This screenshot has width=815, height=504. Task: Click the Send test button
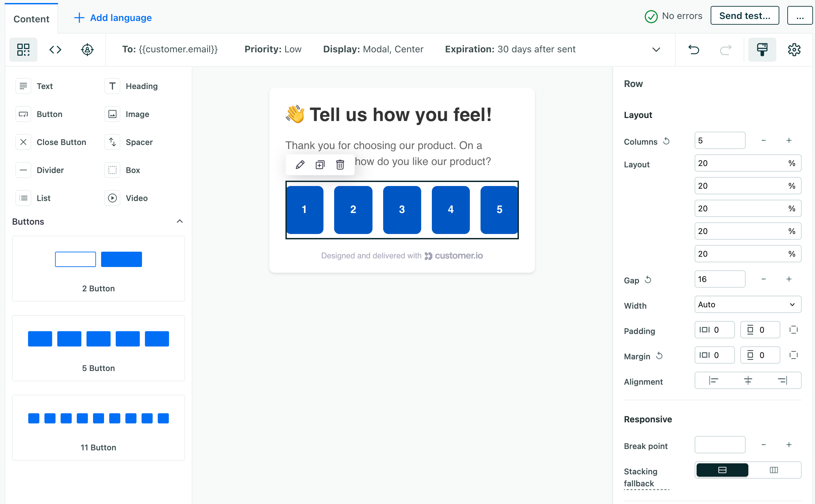(x=744, y=16)
